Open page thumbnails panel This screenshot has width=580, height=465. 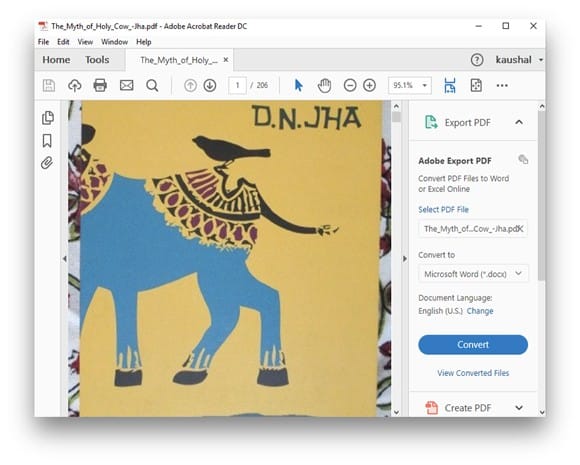[x=48, y=118]
